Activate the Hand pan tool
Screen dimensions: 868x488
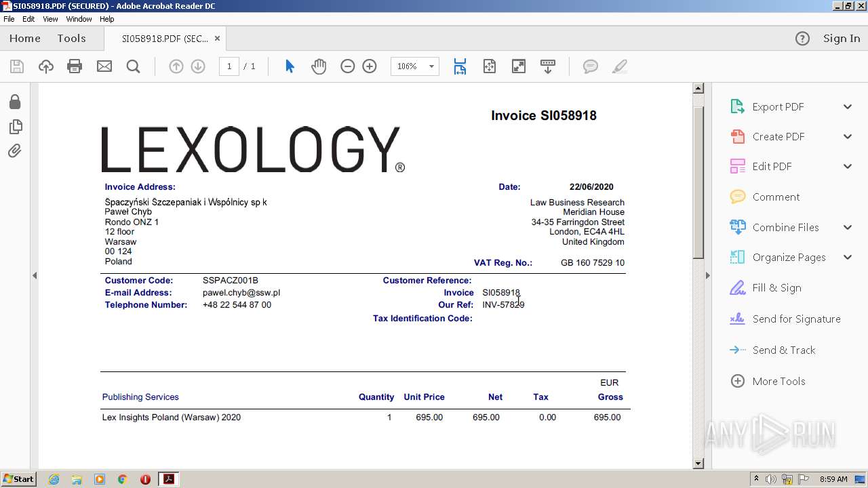click(x=319, y=66)
